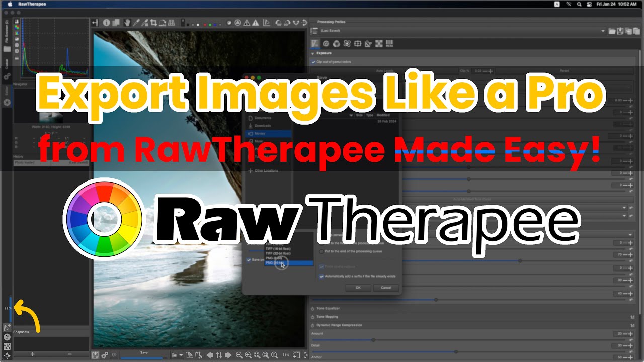Open a new detail window
The height and width of the screenshot is (362, 644).
pos(296,355)
